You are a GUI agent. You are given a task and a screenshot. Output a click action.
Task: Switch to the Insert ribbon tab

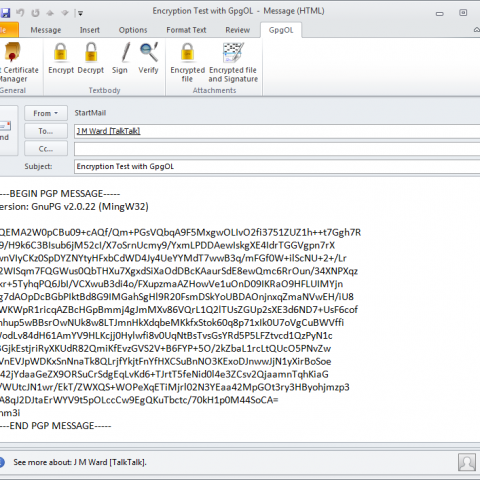point(90,30)
